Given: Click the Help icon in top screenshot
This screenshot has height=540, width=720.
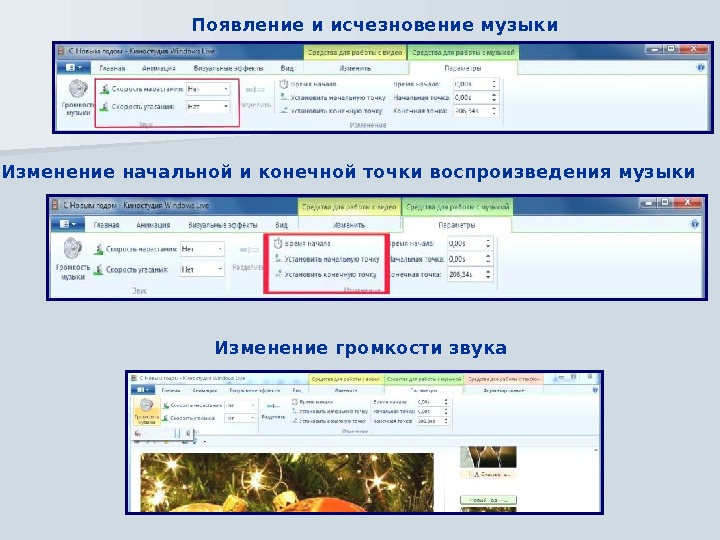Looking at the screenshot, I should pos(701,68).
